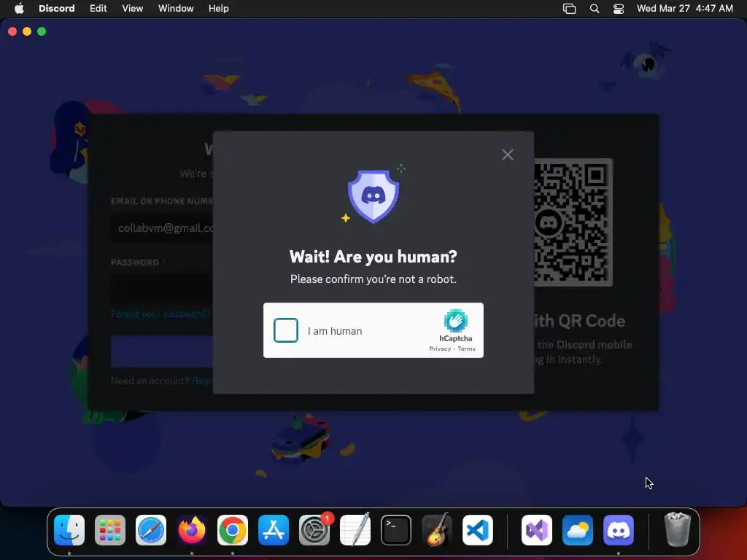Open Weather app from the dock
The height and width of the screenshot is (560, 747).
tap(578, 530)
